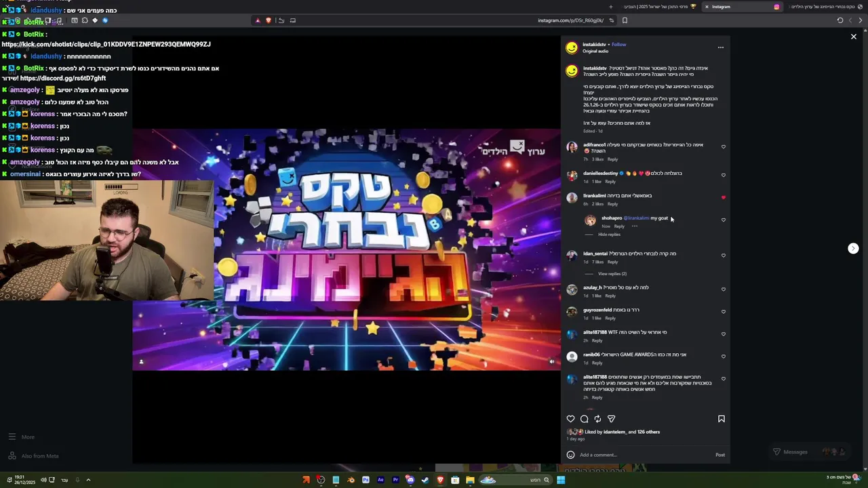The image size is (868, 488).
Task: Open a new browser tab
Action: point(610,7)
